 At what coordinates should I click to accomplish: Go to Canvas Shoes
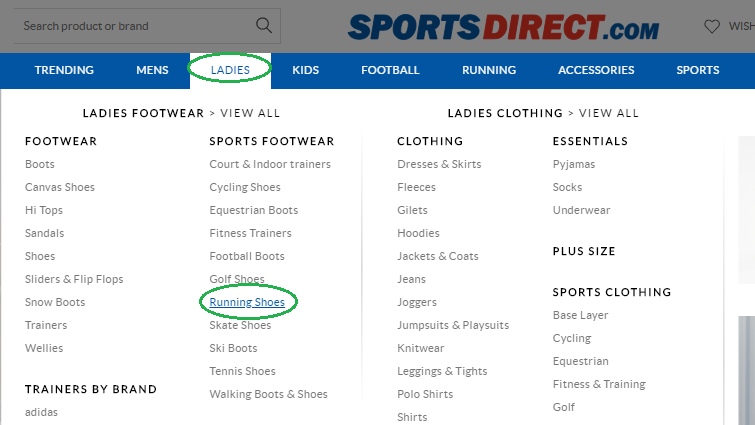click(60, 187)
